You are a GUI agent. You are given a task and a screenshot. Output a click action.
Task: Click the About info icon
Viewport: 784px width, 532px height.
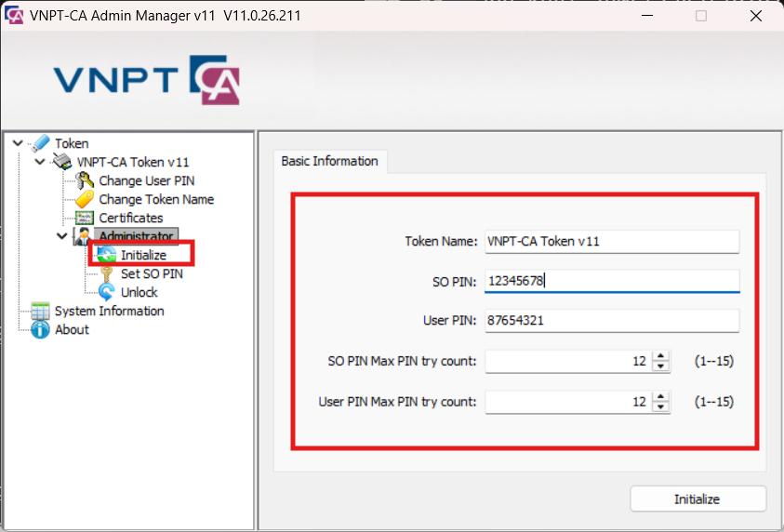pyautogui.click(x=40, y=329)
